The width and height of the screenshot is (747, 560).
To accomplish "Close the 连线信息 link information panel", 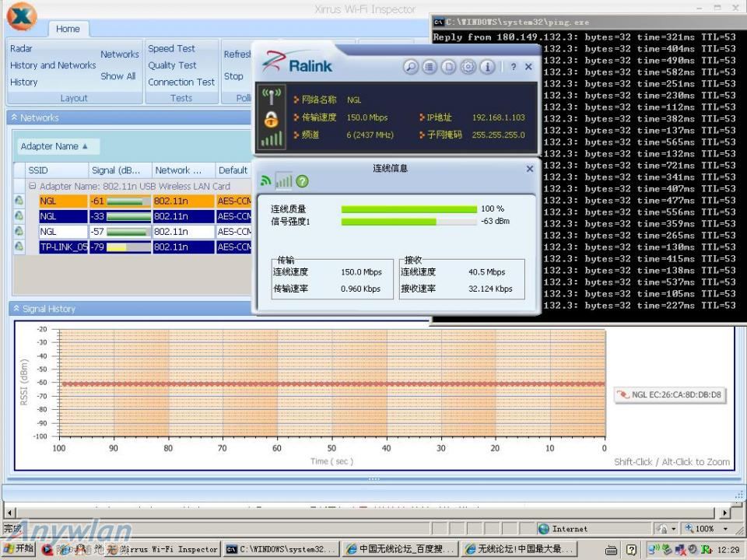I will tap(529, 169).
